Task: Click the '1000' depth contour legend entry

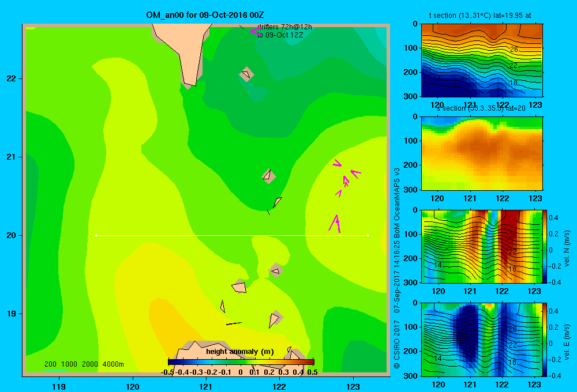Action: tap(69, 364)
